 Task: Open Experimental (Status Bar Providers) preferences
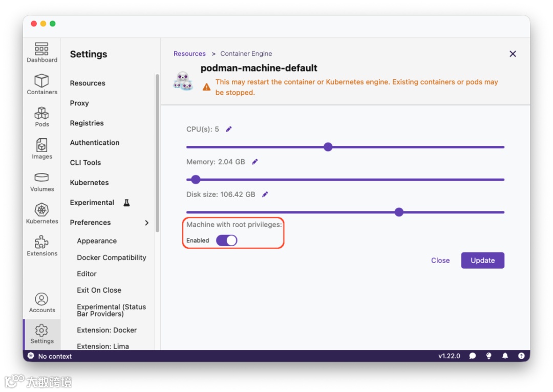[x=112, y=310]
